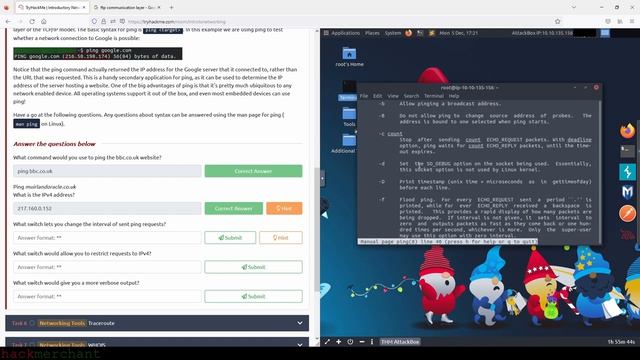Click the power icon in AttackBox toolbar
Image resolution: width=640 pixels, height=360 pixels.
350,342
